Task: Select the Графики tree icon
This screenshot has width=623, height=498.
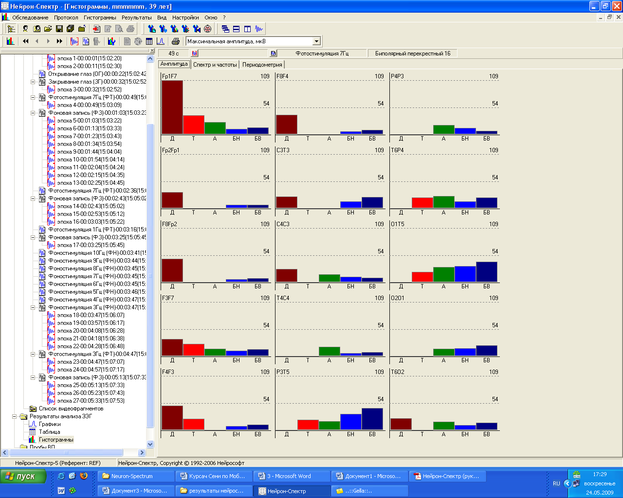Action: pos(30,424)
